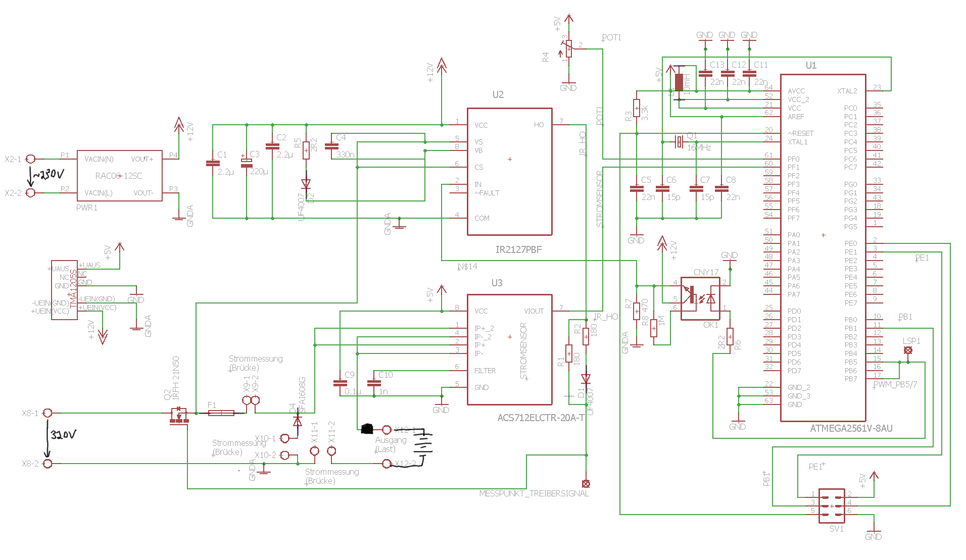Click the X12-2 output connector pad
966x560 pixels.
pyautogui.click(x=387, y=464)
